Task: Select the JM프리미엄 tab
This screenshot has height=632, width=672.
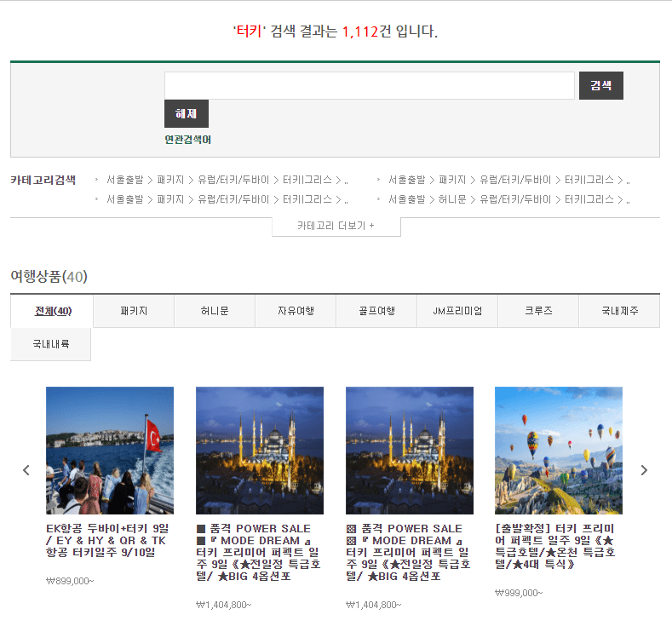Action: (457, 311)
